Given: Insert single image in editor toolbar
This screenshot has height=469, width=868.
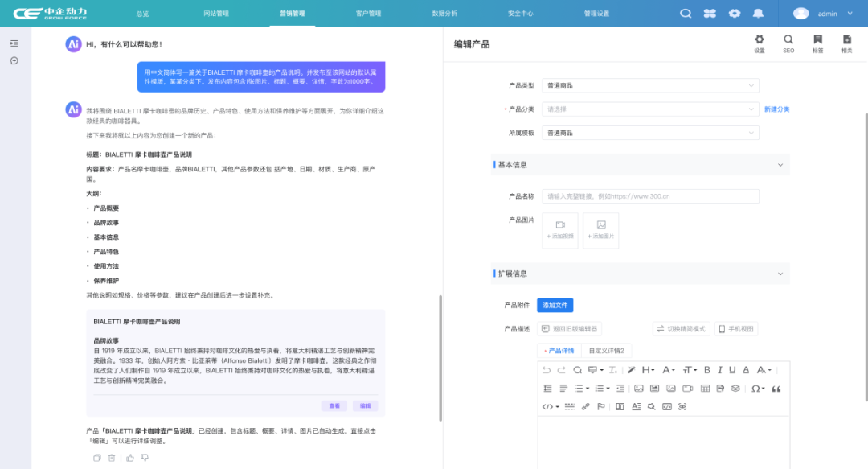Looking at the screenshot, I should (638, 389).
